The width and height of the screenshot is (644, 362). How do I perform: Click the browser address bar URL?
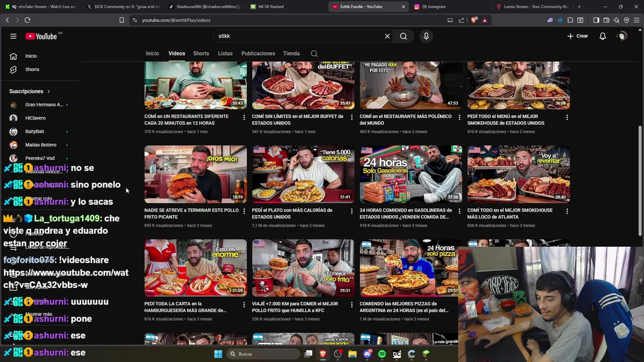pos(176,20)
